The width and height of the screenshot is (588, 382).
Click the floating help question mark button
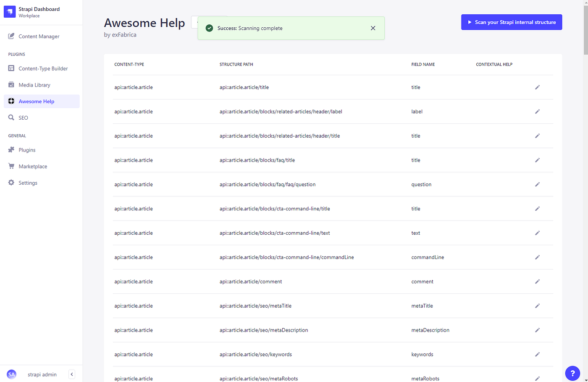pyautogui.click(x=572, y=373)
